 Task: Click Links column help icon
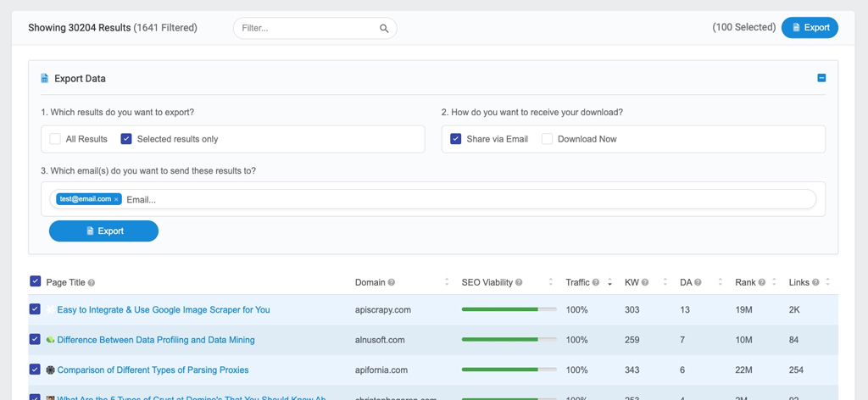(815, 282)
